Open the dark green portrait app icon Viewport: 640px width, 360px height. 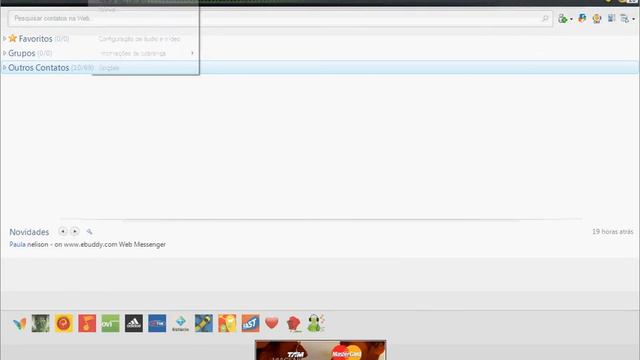[41, 323]
